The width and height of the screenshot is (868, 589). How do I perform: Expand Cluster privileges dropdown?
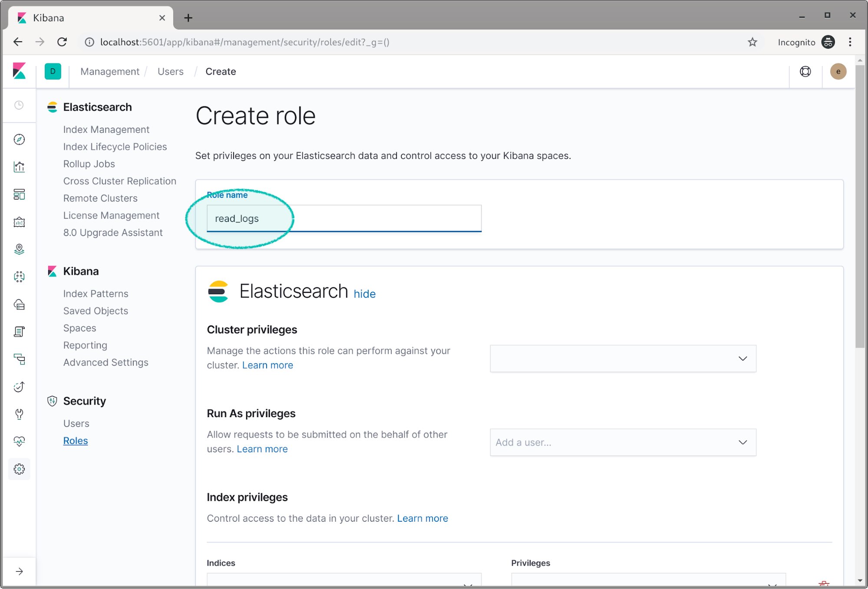point(622,358)
